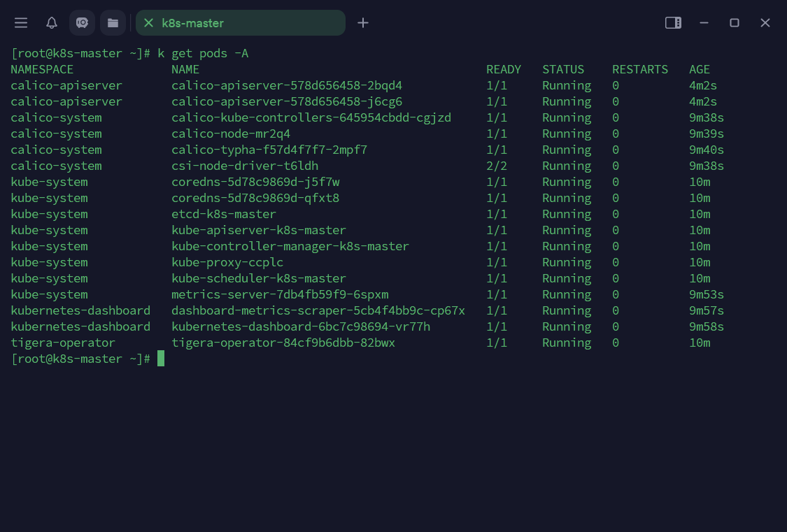Screen dimensions: 787x532
Task: Click the NAMESPACE column header
Action: [42, 69]
